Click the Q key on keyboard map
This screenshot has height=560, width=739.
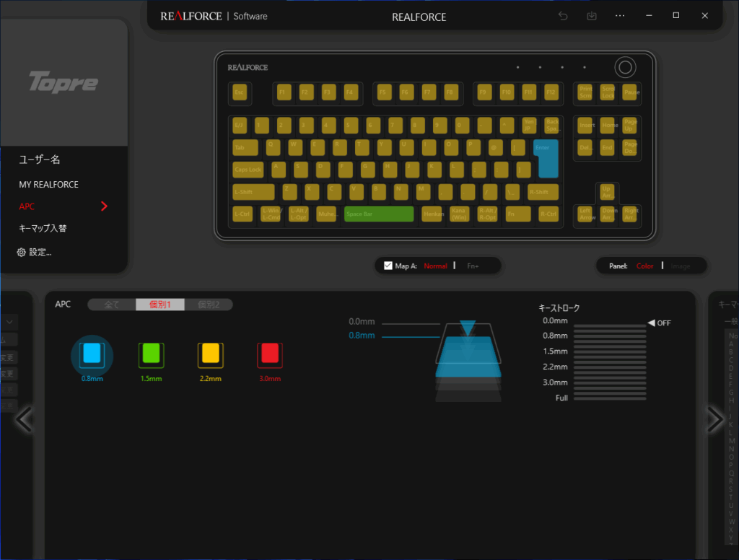[x=273, y=147]
